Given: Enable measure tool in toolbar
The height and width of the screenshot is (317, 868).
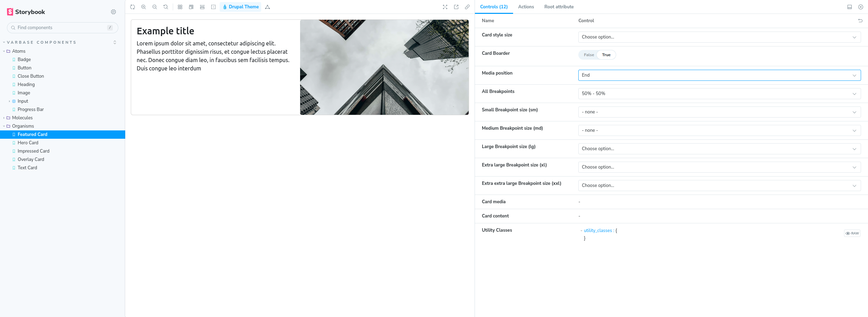Looking at the screenshot, I should pos(202,7).
